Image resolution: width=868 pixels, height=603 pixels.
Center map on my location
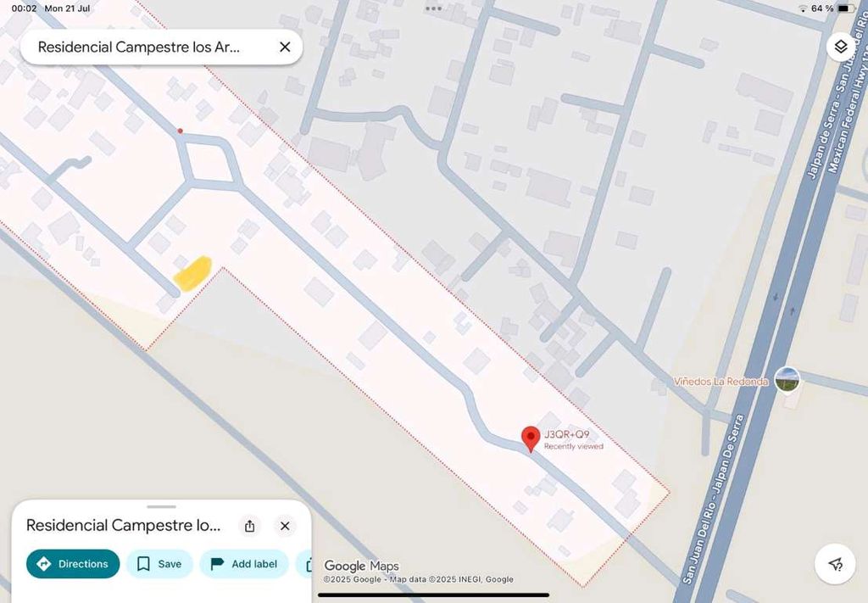pos(836,564)
